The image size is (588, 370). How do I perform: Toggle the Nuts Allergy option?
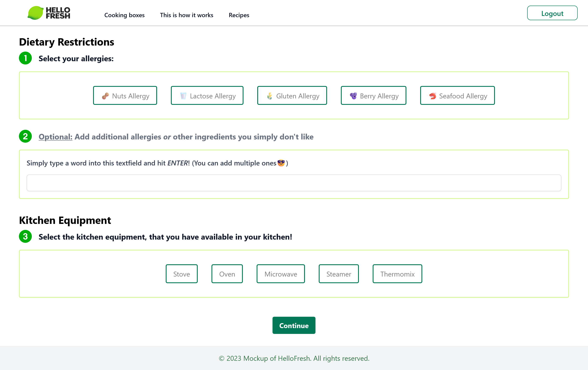(125, 96)
